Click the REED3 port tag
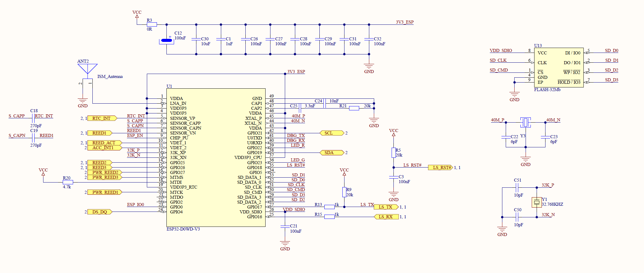This screenshot has height=273, width=644. point(100,168)
